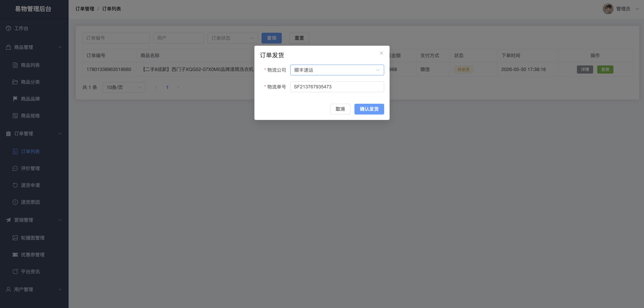Click the 优惠券管理 ticket icon
Screen dimensions: 644x308
click(15, 255)
